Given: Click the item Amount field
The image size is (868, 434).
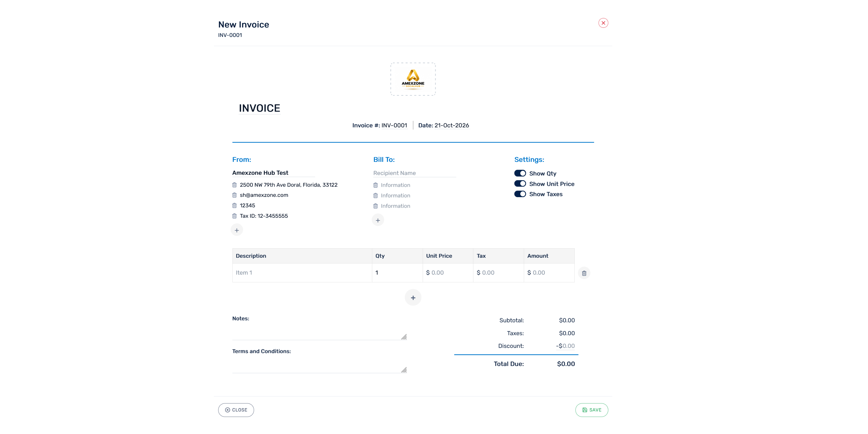Looking at the screenshot, I should pyautogui.click(x=549, y=273).
